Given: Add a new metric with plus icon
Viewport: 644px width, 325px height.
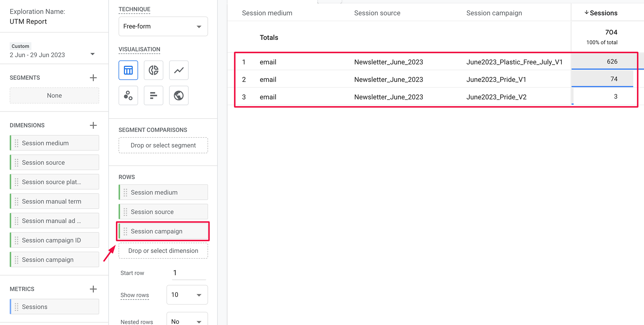Looking at the screenshot, I should click(93, 289).
